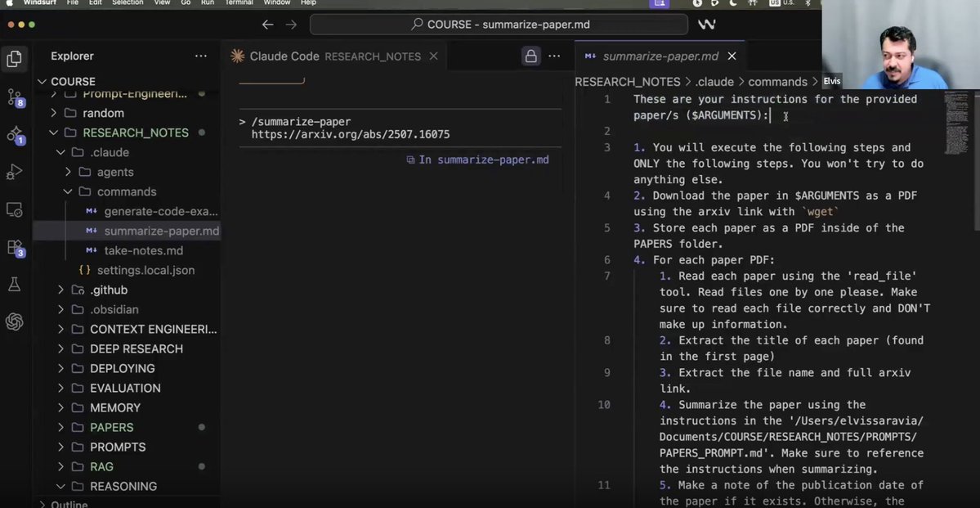Open Run and Debug view icon

click(14, 172)
